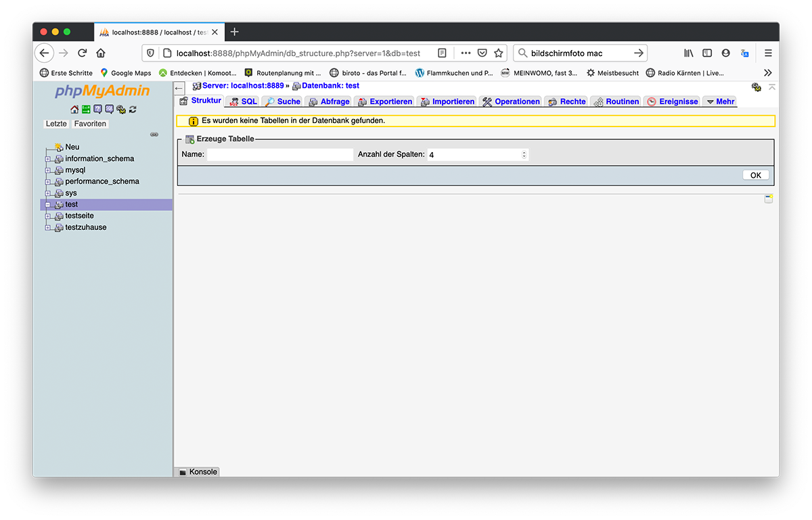Click the green log out icon in sidebar
The width and height of the screenshot is (812, 520).
(x=86, y=110)
